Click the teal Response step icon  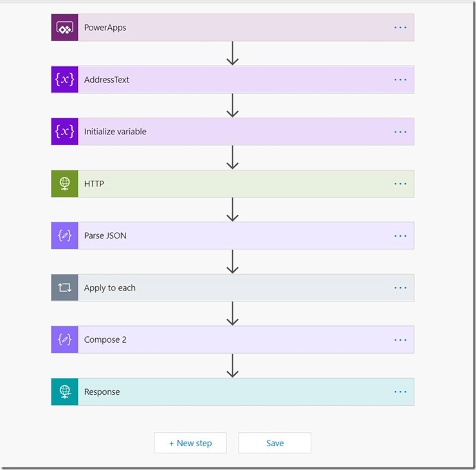(x=64, y=392)
